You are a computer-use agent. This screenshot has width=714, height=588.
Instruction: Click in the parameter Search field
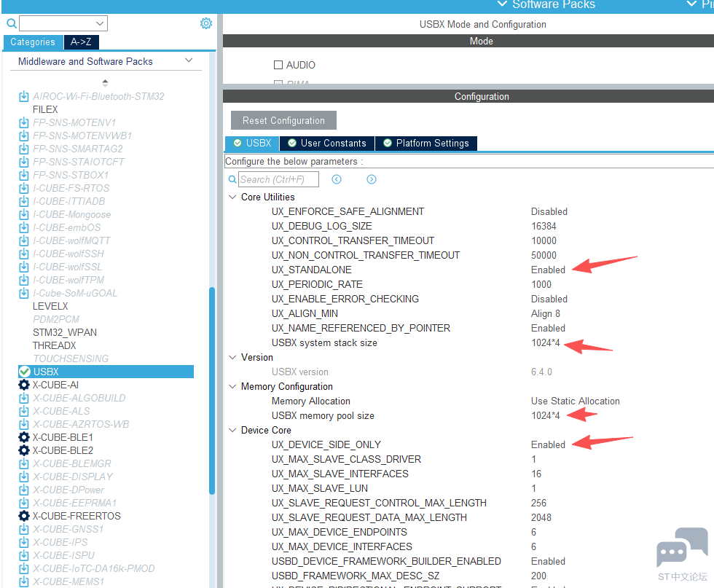click(x=278, y=179)
